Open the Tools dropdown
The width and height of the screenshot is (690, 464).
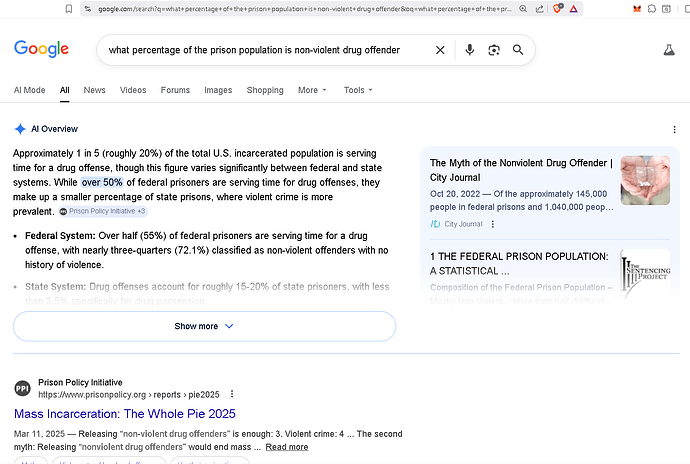[358, 90]
